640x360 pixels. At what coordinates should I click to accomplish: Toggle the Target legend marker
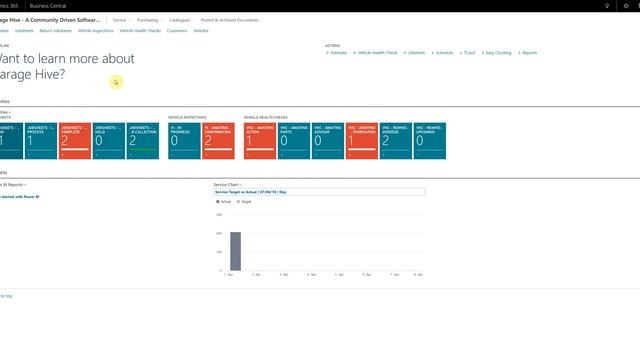coord(238,202)
